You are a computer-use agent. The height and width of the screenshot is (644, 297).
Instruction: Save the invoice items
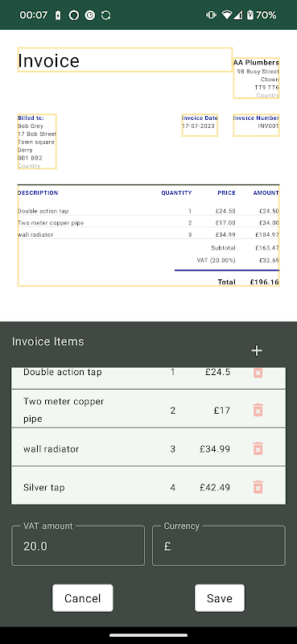pos(220,598)
